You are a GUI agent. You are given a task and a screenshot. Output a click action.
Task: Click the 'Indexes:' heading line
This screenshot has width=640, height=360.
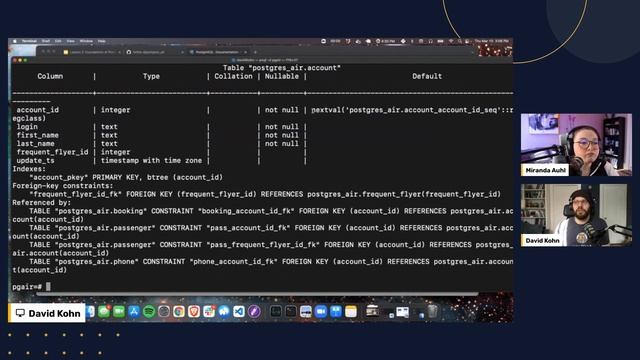(x=29, y=169)
